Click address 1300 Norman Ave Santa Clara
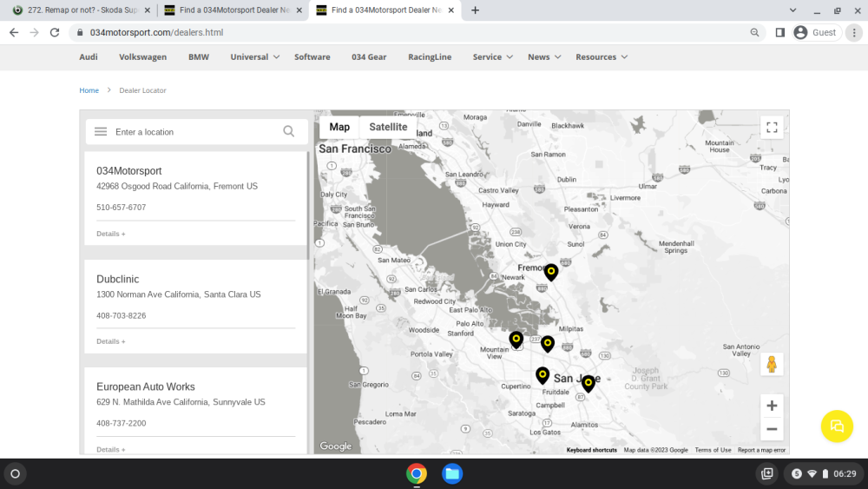This screenshot has width=868, height=489. click(178, 294)
